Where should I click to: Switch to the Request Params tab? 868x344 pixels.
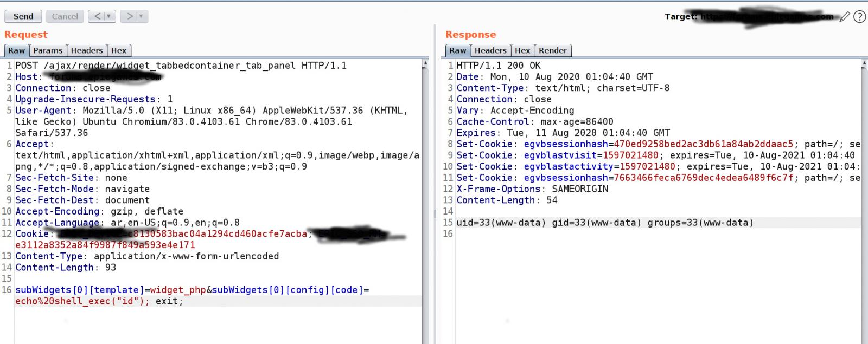48,50
